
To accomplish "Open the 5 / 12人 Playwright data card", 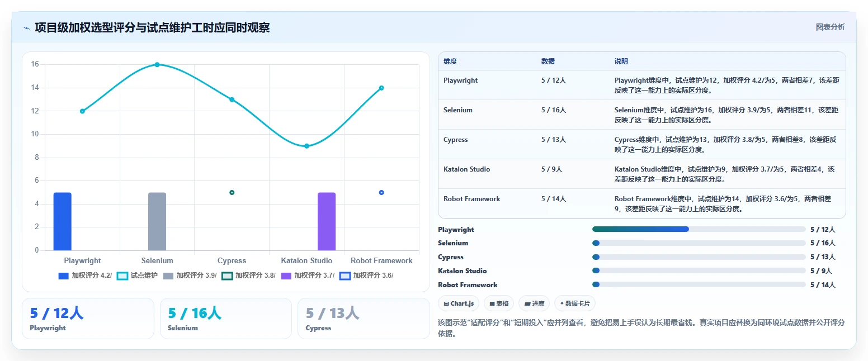I will 88,319.
